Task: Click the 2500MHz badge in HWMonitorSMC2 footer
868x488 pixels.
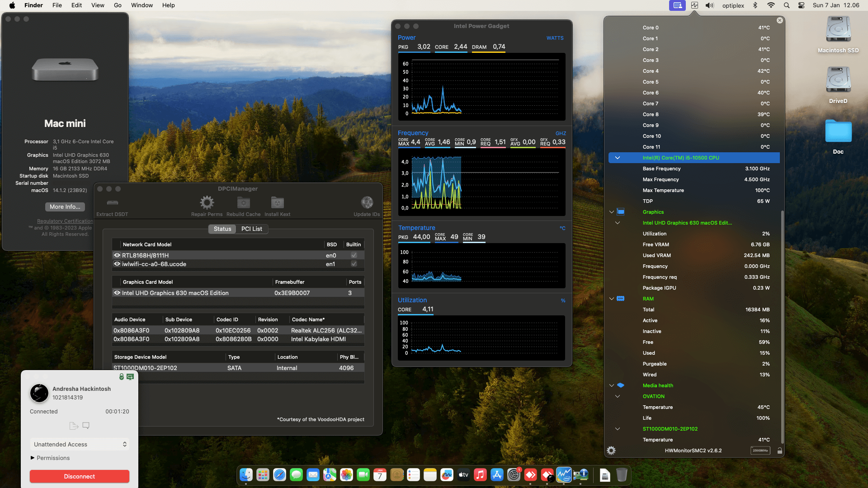Action: [760, 450]
